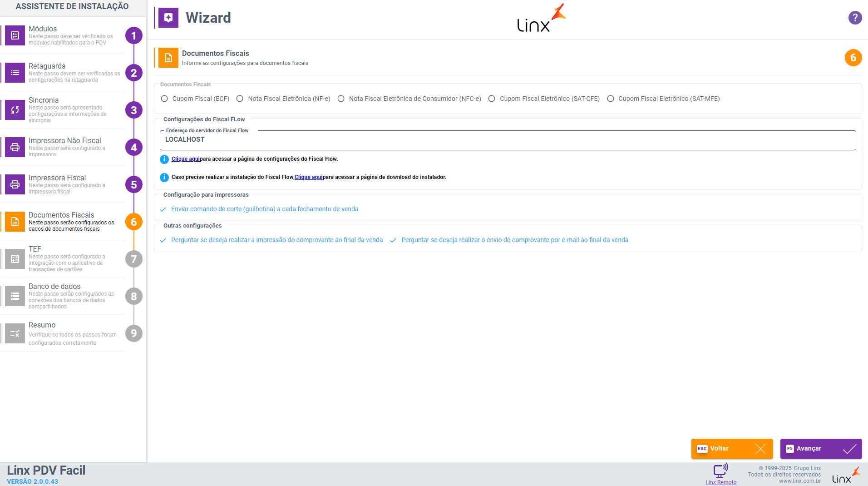This screenshot has width=868, height=486.
Task: Click the Linx logo in the footer
Action: coord(846,475)
